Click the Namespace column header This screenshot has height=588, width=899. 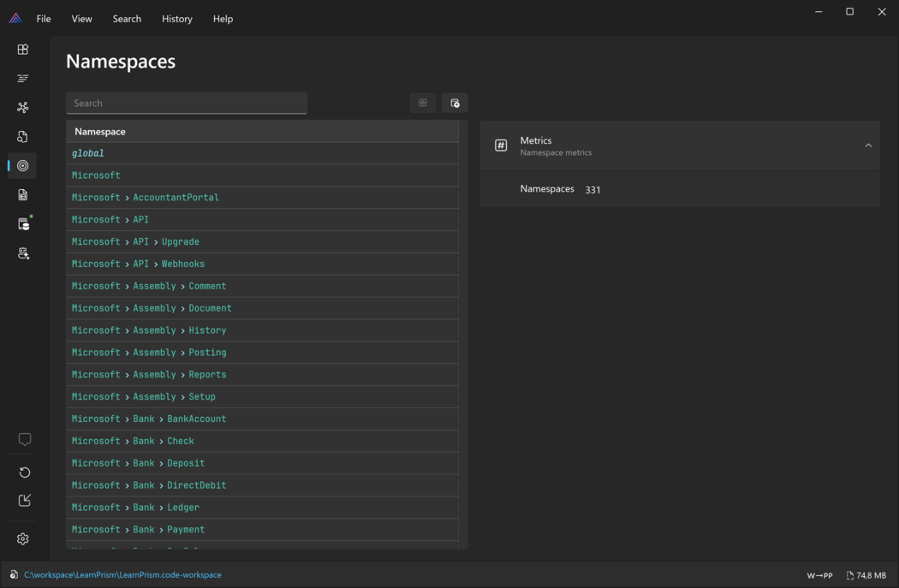click(x=262, y=131)
